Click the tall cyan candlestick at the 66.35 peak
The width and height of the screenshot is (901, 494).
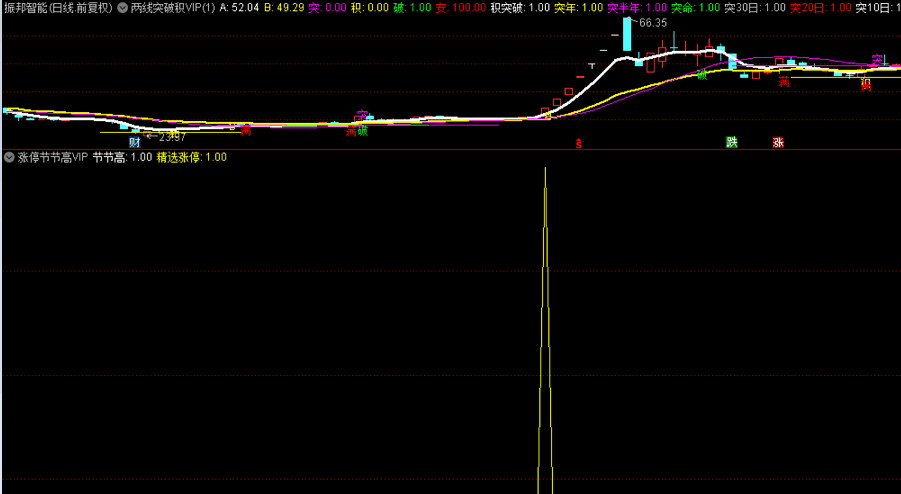tap(627, 34)
